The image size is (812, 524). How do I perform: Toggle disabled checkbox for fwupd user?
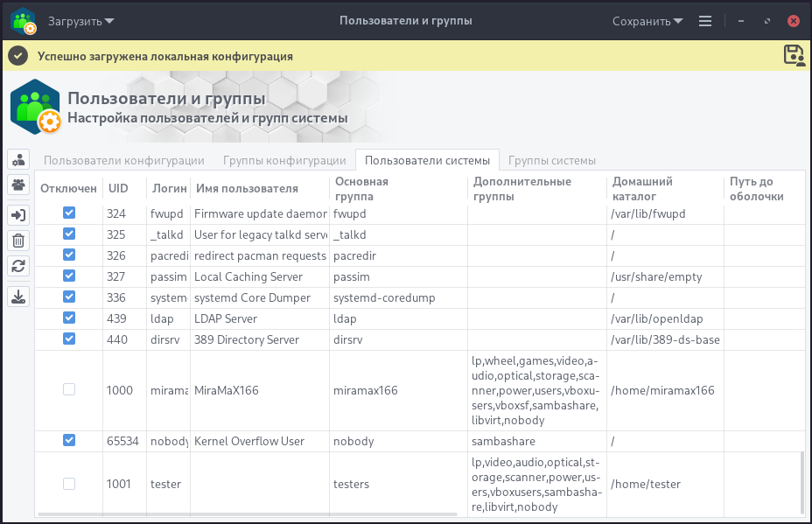(x=69, y=213)
